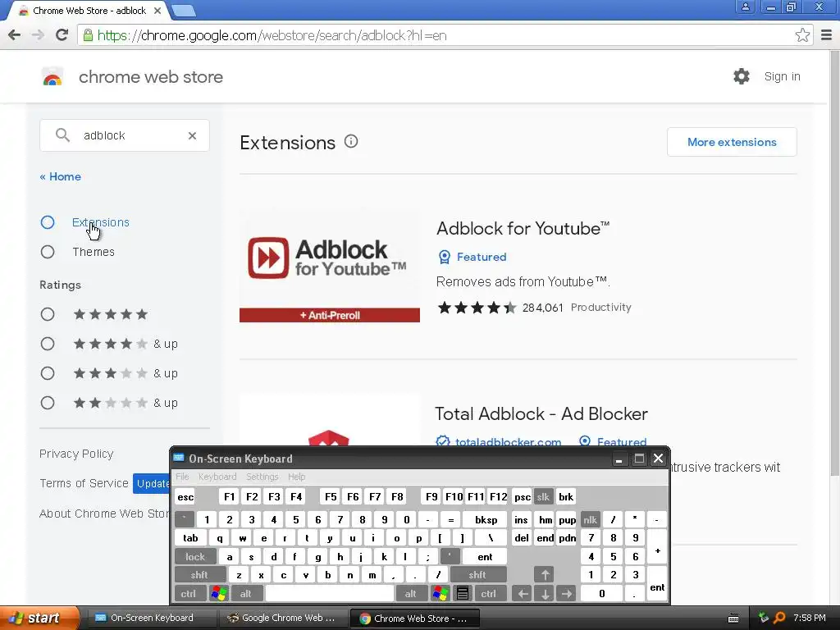
Task: Select the two stars & up rating filter
Action: [48, 403]
